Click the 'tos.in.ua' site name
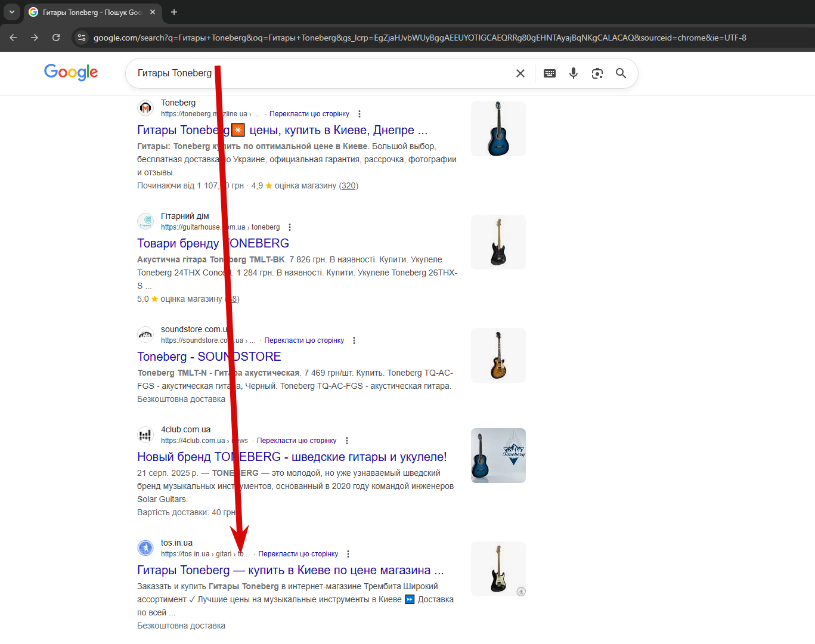The width and height of the screenshot is (815, 644). (176, 543)
